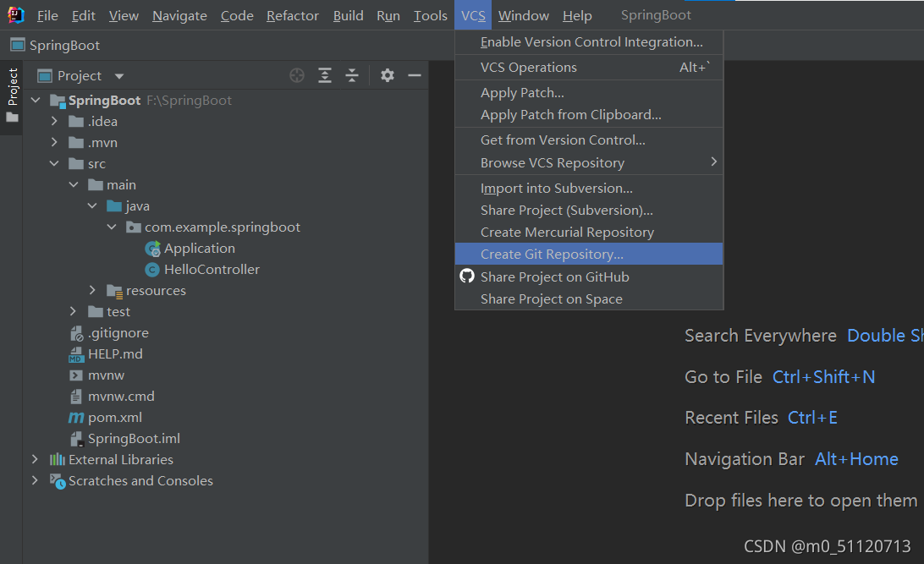The height and width of the screenshot is (564, 924).
Task: Click the mvnw script file icon
Action: [x=76, y=375]
